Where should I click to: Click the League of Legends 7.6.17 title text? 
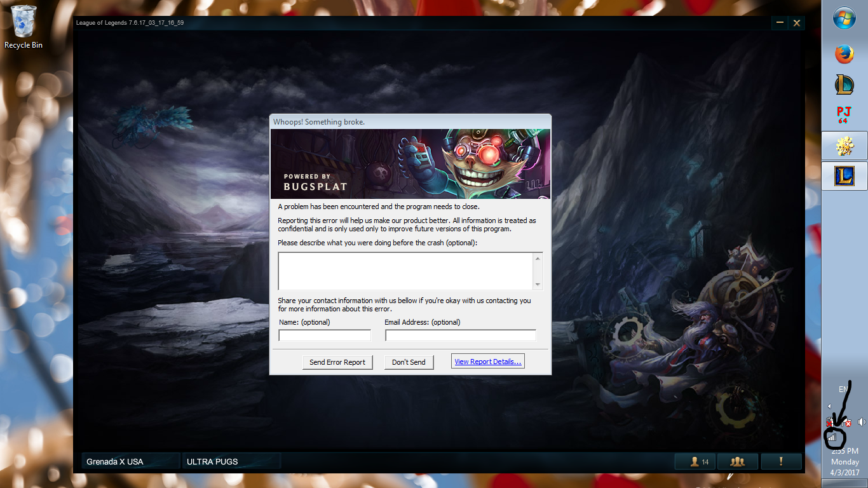coord(130,23)
